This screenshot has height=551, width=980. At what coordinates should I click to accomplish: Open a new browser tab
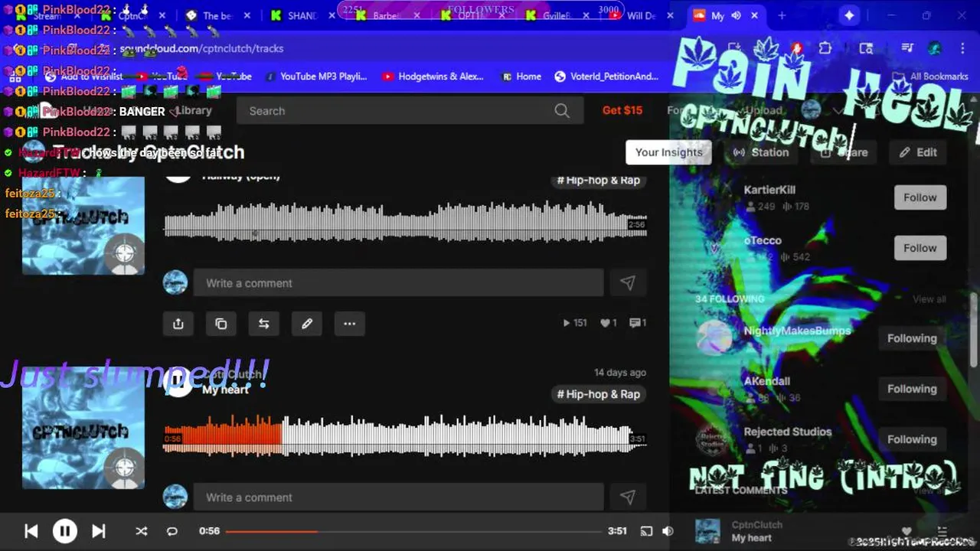782,15
